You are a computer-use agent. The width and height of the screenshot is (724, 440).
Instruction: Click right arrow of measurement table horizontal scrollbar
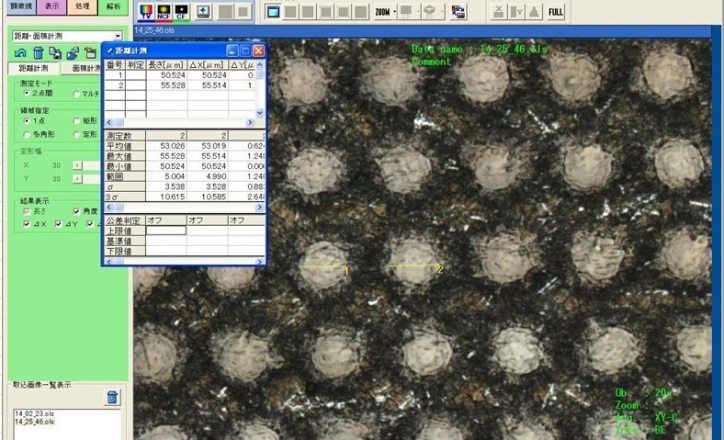click(250, 122)
